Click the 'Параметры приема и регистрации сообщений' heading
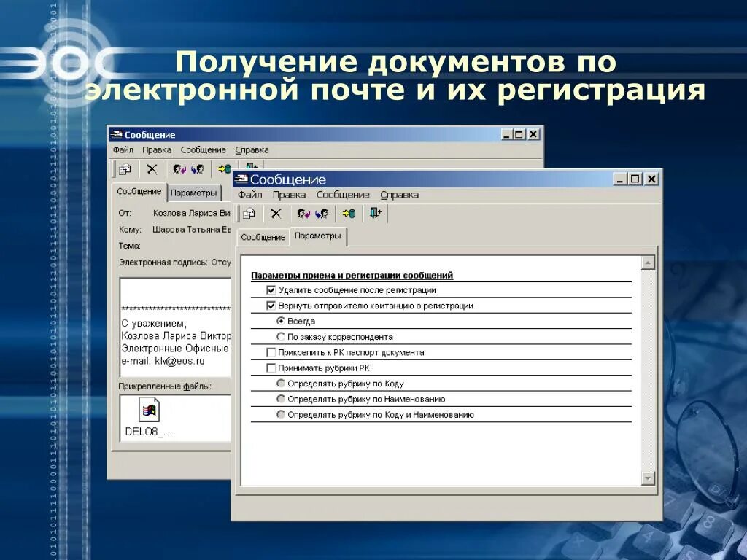This screenshot has height=560, width=747. click(352, 275)
